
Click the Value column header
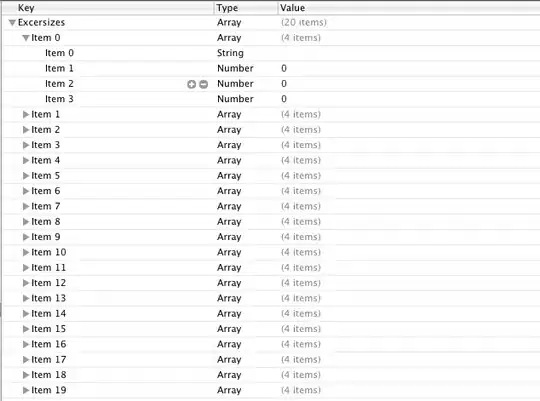tap(409, 8)
